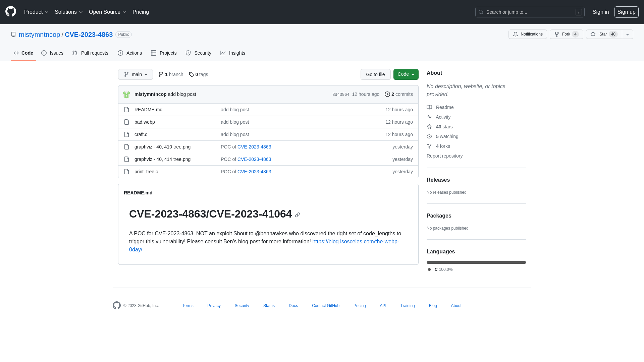Click the repository book icon beside mistymntncop

click(x=13, y=35)
